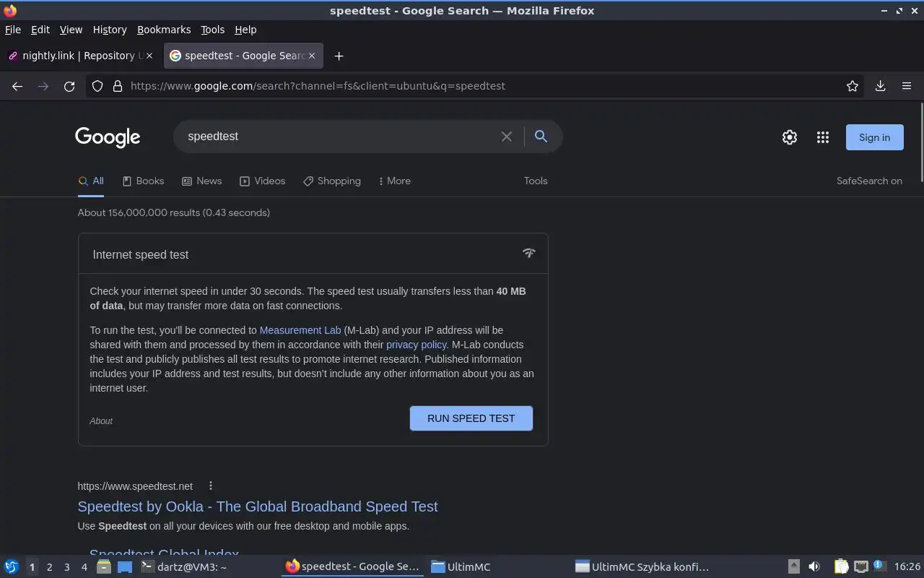Viewport: 924px width, 578px height.
Task: Go back to the previous page
Action: pos(17,86)
